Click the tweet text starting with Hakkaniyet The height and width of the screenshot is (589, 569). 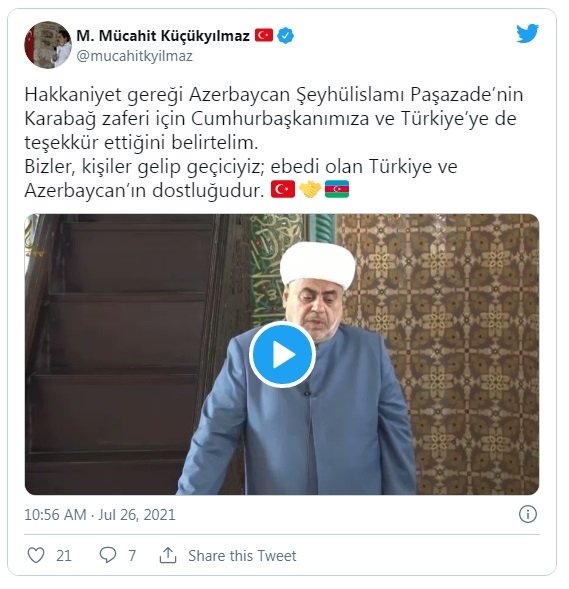[273, 142]
